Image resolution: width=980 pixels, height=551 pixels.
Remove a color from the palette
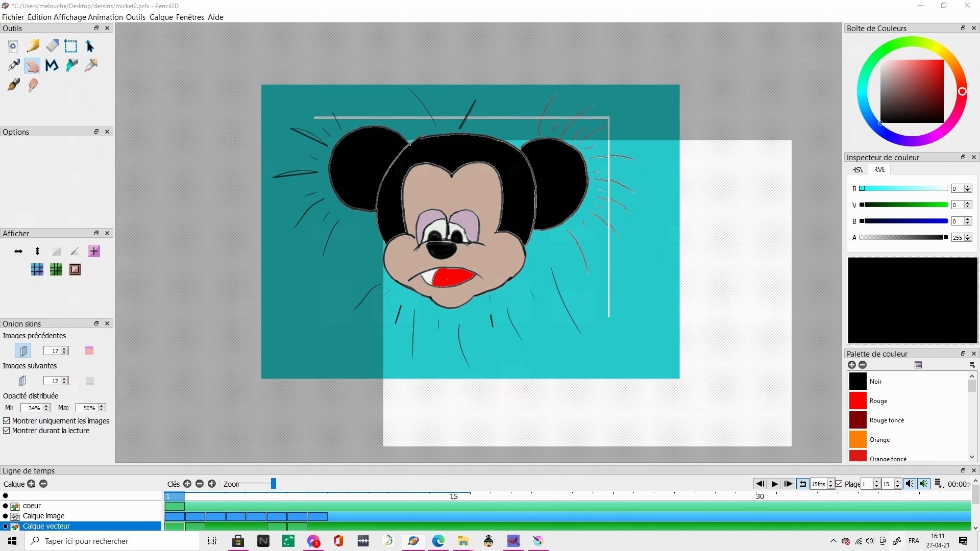point(863,365)
